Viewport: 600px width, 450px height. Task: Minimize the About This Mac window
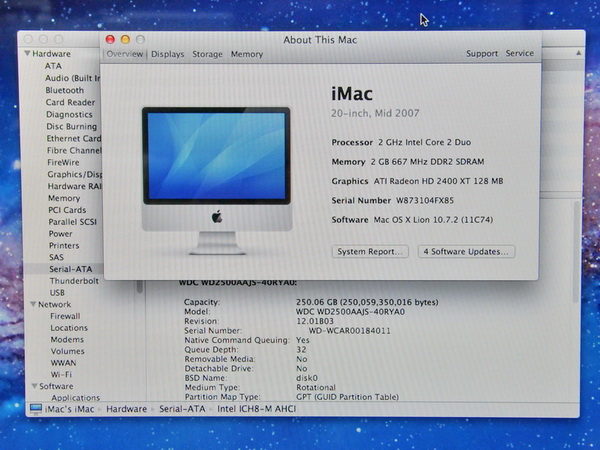125,39
